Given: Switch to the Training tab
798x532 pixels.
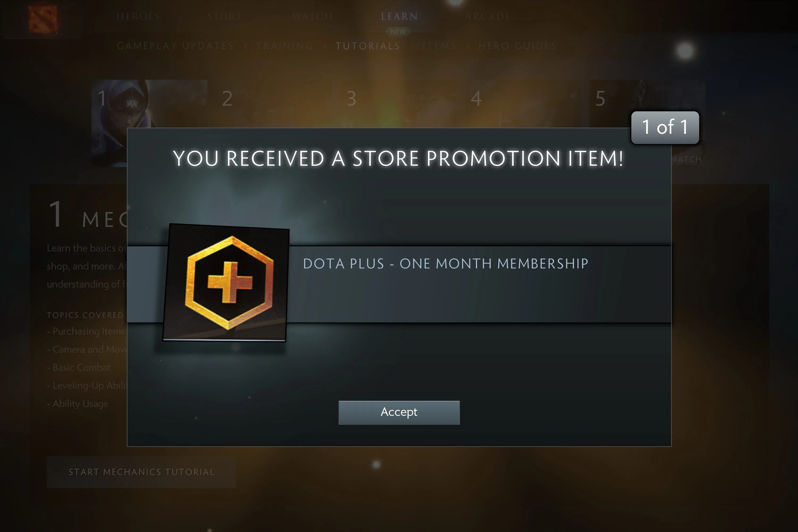Looking at the screenshot, I should click(284, 46).
